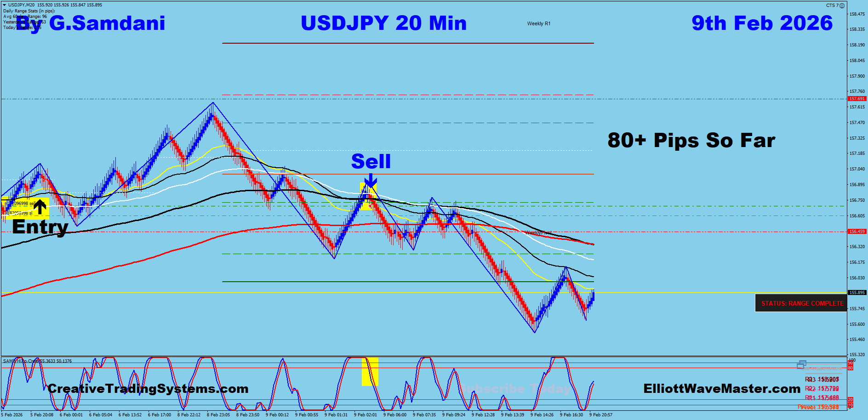Open the ElliottWaveMaster.com link
The width and height of the screenshot is (868, 420).
[722, 389]
